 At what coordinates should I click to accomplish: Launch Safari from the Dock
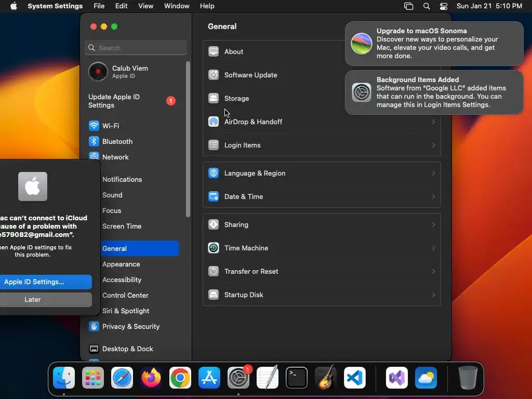click(x=122, y=378)
